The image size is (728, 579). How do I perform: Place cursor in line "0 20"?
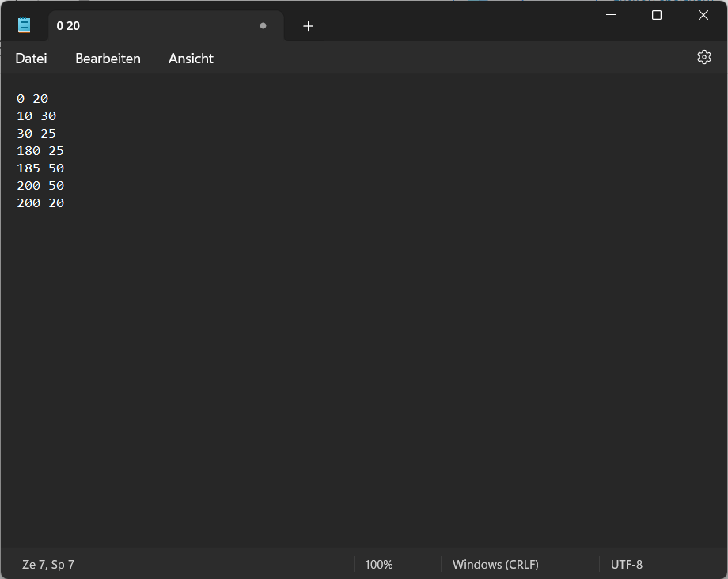coord(32,99)
